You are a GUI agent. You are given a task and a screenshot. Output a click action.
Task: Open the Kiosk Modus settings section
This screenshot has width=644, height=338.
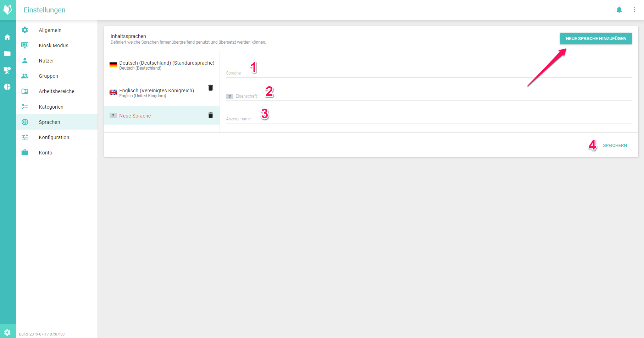tap(53, 45)
